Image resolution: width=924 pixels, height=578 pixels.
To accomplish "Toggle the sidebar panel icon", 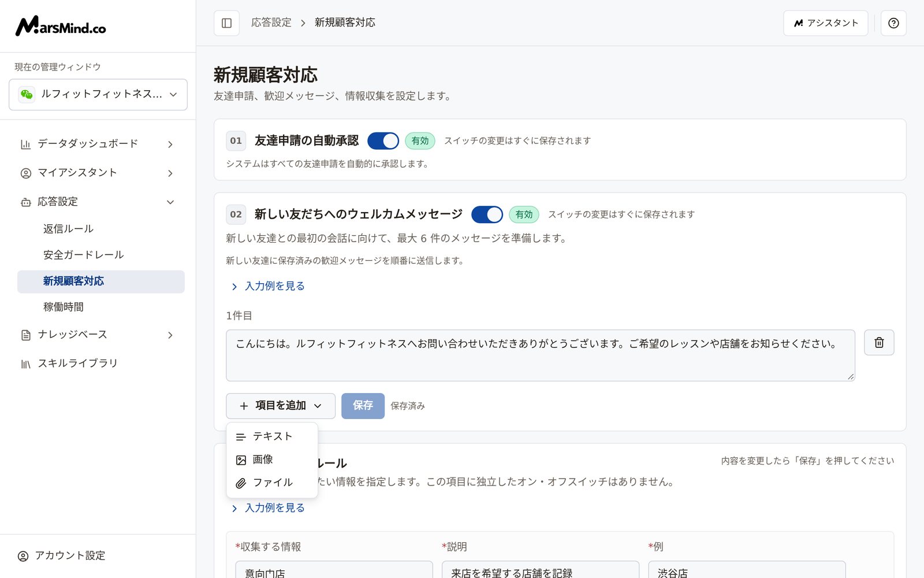I will 227,23.
